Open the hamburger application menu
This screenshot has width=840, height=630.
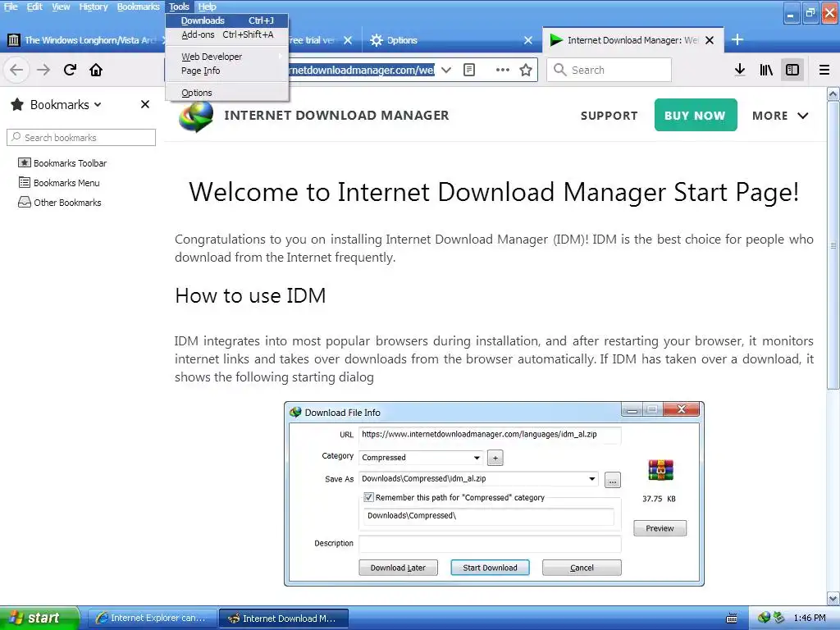coord(824,70)
